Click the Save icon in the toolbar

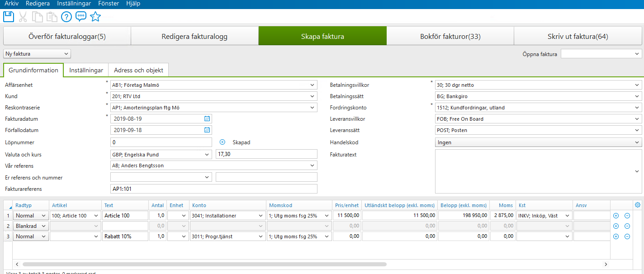pyautogui.click(x=8, y=17)
